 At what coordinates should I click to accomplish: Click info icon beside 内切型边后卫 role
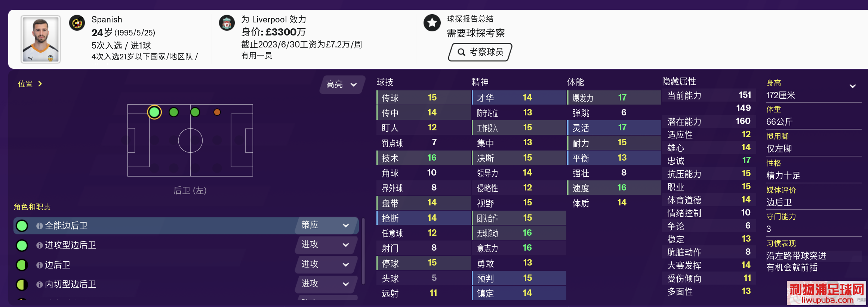(39, 285)
